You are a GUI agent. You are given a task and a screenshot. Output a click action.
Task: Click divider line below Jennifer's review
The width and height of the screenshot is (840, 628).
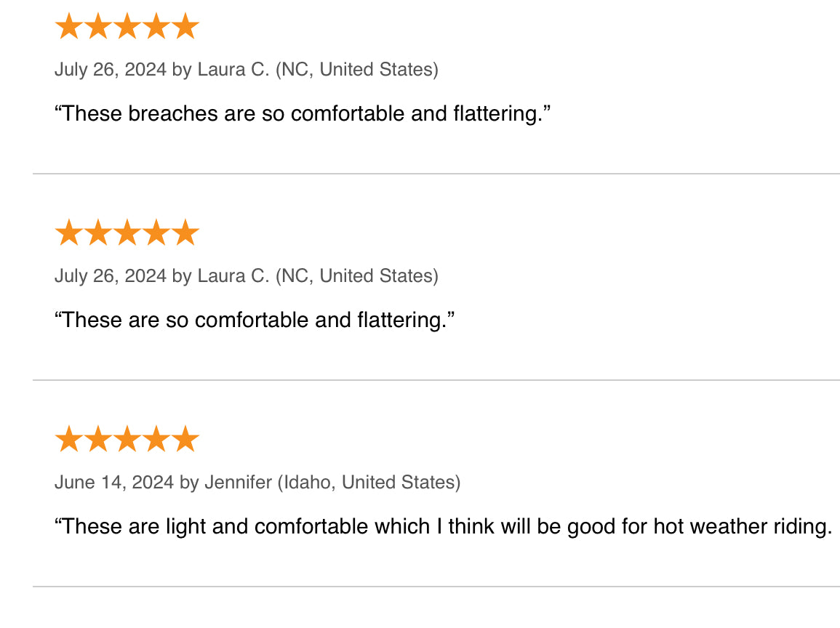tap(436, 587)
